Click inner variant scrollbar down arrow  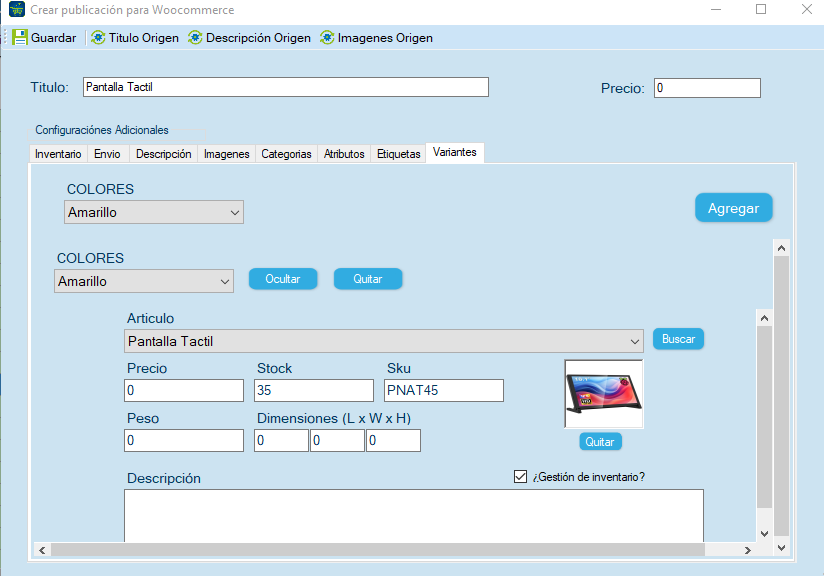765,533
